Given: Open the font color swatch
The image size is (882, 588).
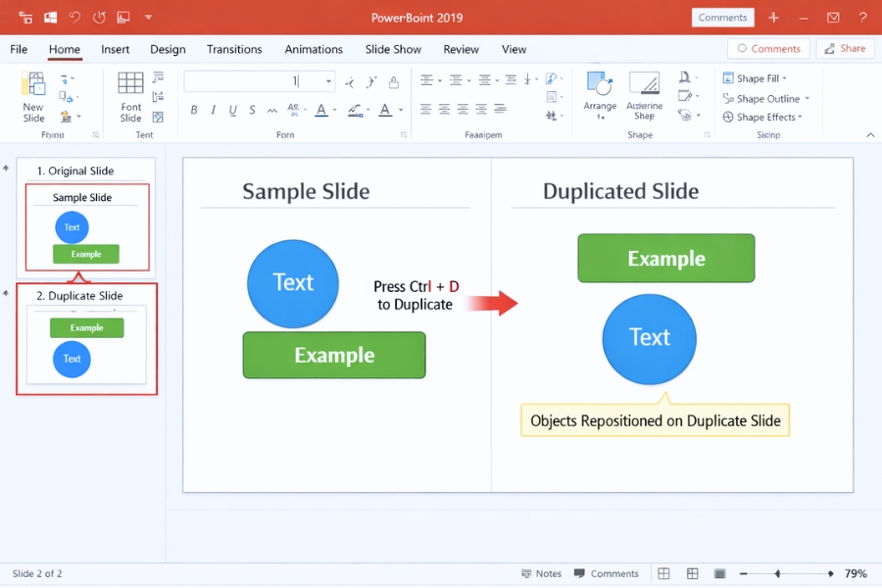Looking at the screenshot, I should pyautogui.click(x=322, y=110).
